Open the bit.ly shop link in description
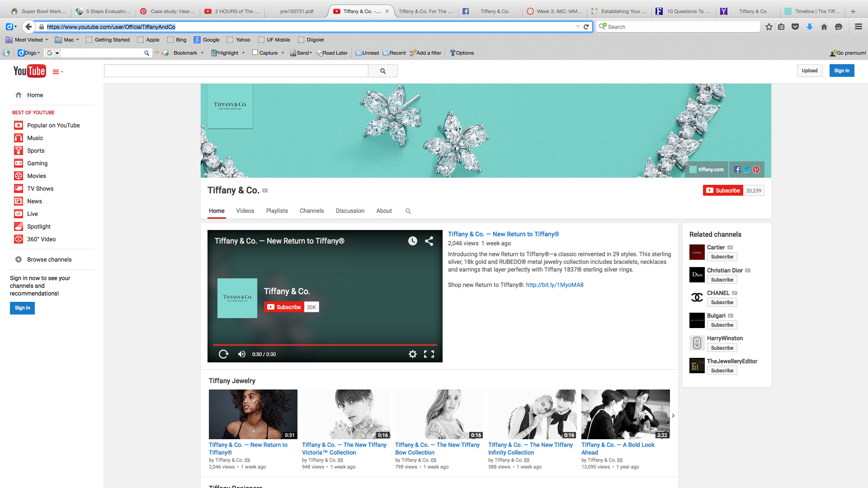This screenshot has height=488, width=868. 554,285
